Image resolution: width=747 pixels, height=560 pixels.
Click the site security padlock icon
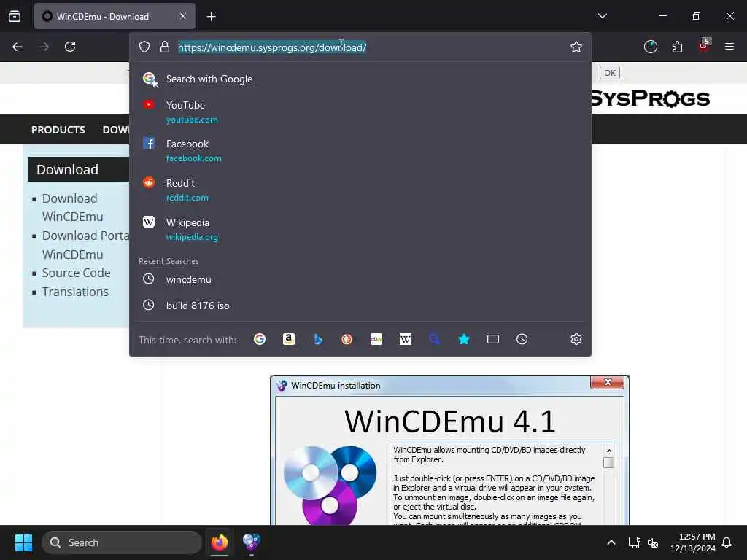(165, 47)
